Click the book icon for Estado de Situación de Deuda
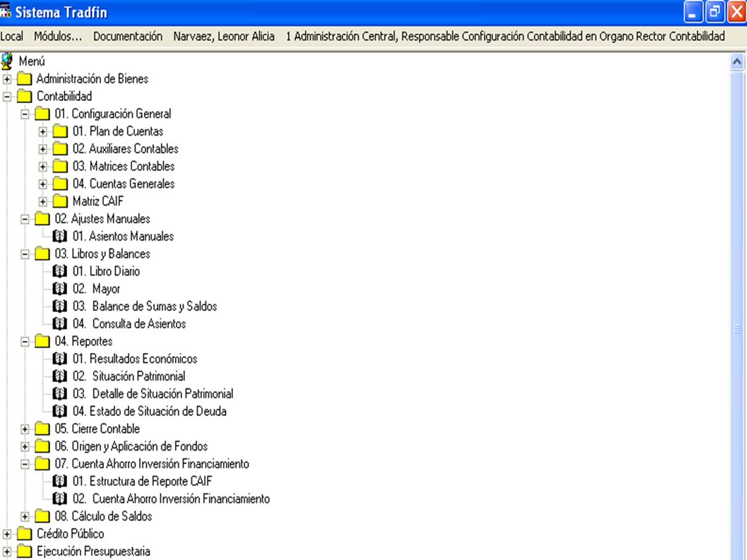Image resolution: width=747 pixels, height=560 pixels. click(x=59, y=411)
